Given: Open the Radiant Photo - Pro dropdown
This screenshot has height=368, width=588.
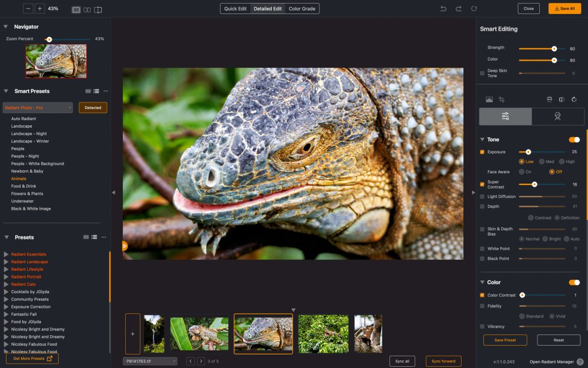Looking at the screenshot, I should pos(38,108).
